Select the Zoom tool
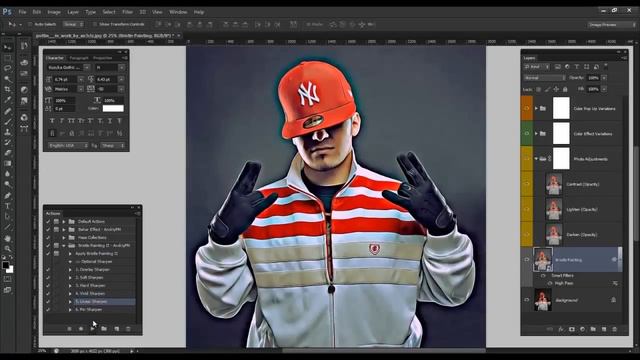 (7, 249)
